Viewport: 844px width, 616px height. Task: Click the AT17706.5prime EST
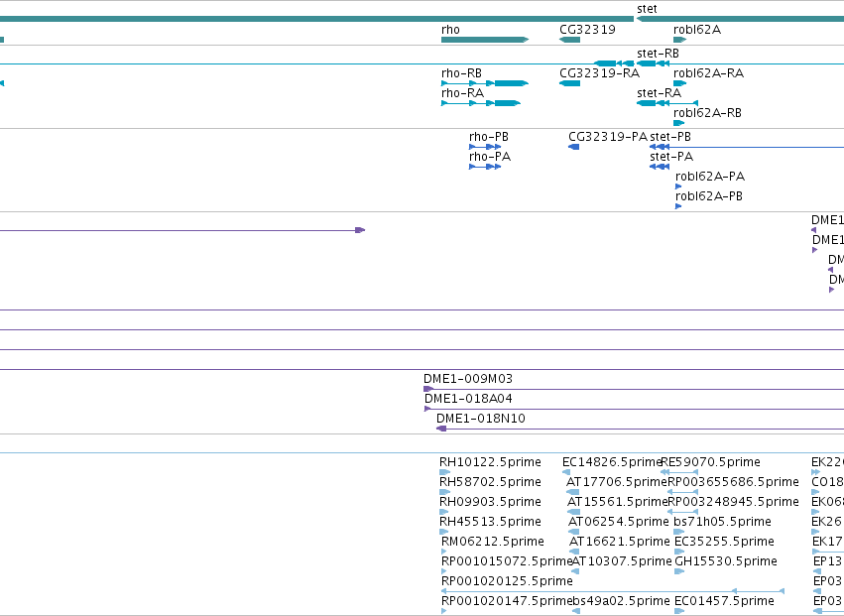(572, 492)
